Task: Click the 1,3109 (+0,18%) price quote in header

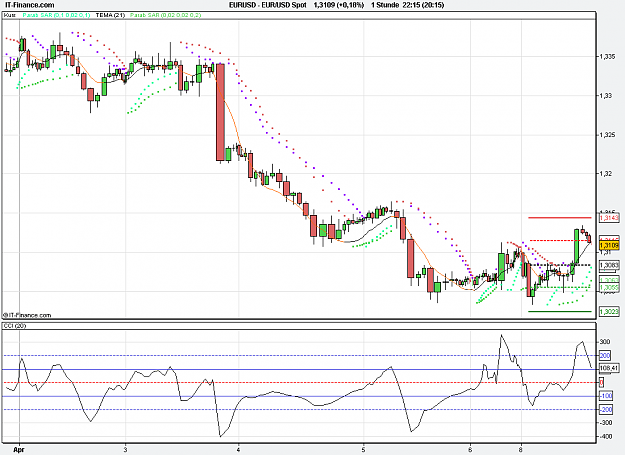Action: 338,5
